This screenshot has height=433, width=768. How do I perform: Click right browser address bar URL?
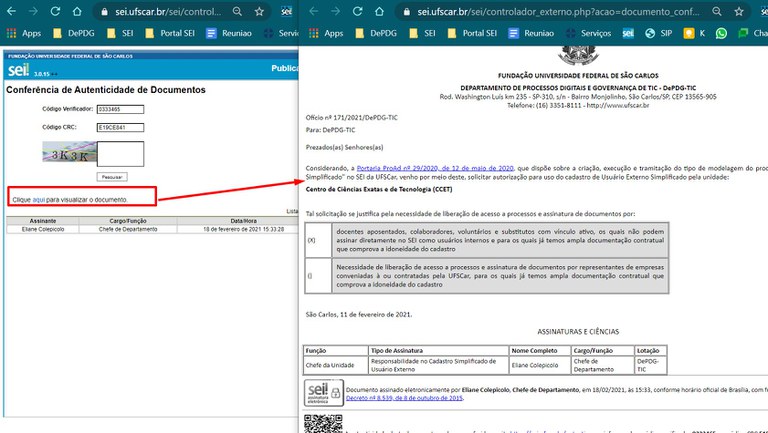(558, 11)
